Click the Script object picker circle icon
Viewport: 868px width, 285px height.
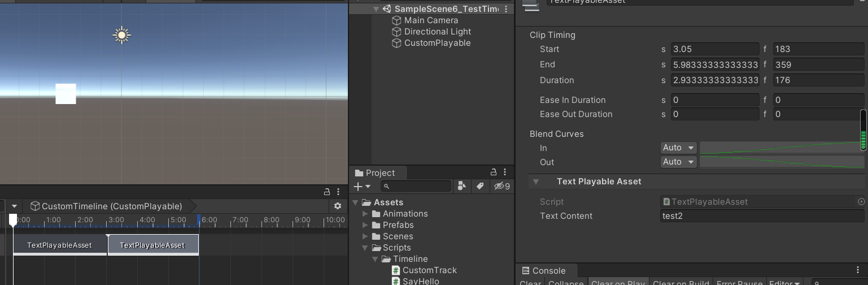pyautogui.click(x=861, y=201)
